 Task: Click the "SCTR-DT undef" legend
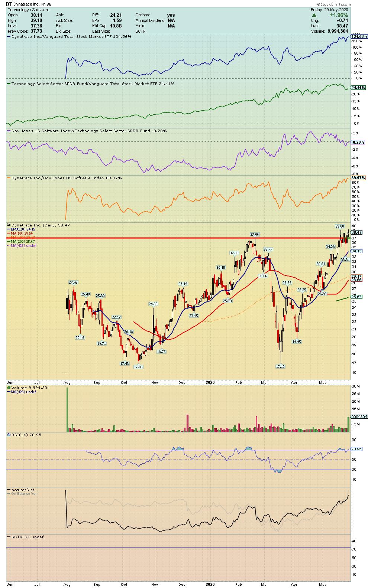point(26,537)
